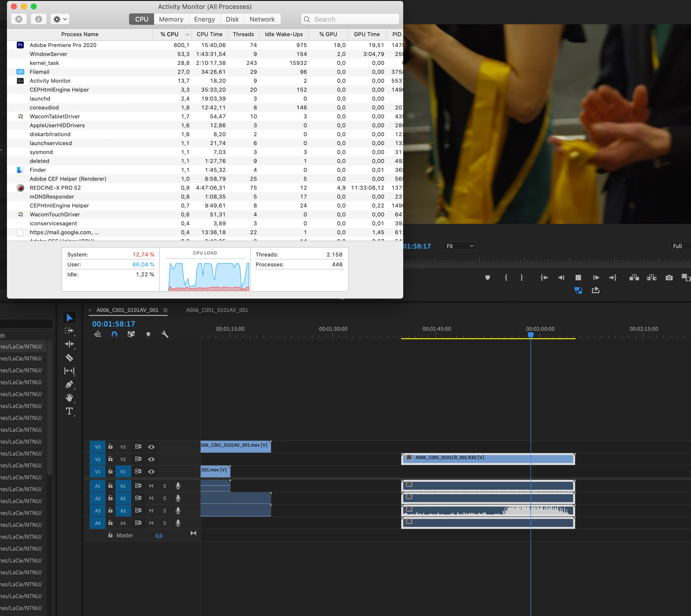Image resolution: width=691 pixels, height=616 pixels.
Task: Open the Fit zoom level dropdown
Action: point(459,246)
